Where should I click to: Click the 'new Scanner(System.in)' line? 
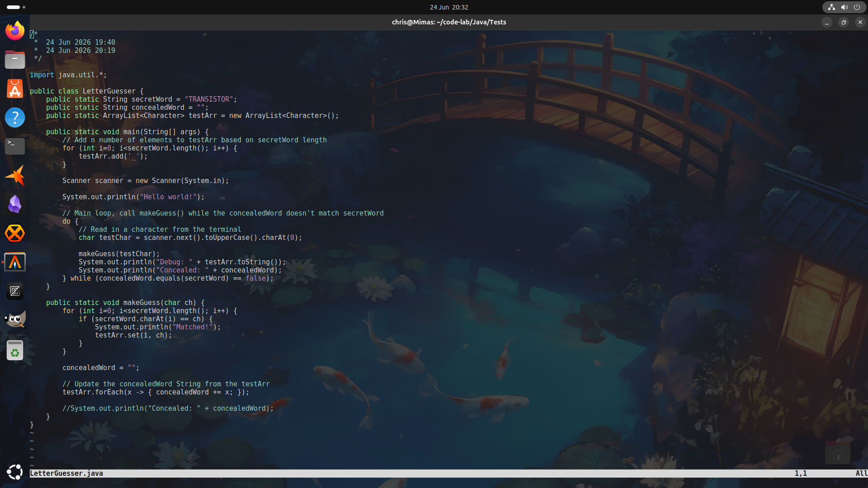(146, 181)
